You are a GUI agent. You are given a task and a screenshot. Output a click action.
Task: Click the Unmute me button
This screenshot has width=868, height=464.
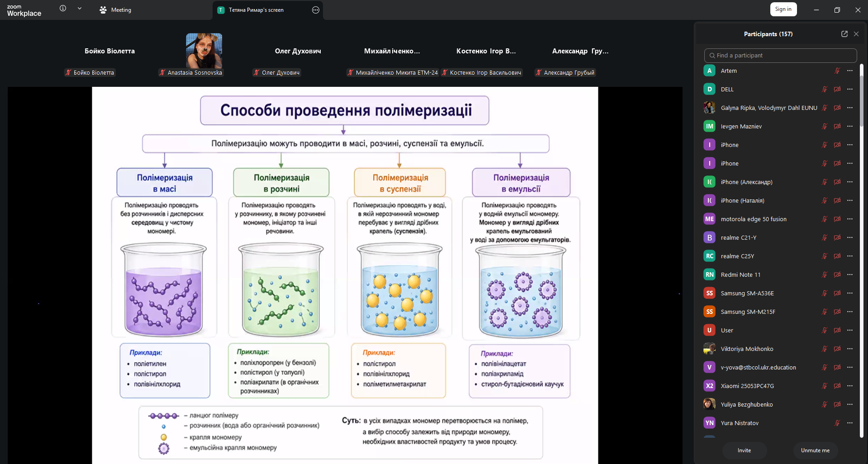coord(815,450)
